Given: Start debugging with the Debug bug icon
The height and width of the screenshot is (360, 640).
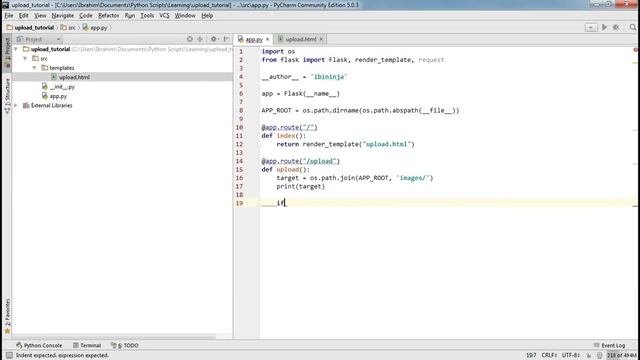Looking at the screenshot, I should [x=616, y=27].
